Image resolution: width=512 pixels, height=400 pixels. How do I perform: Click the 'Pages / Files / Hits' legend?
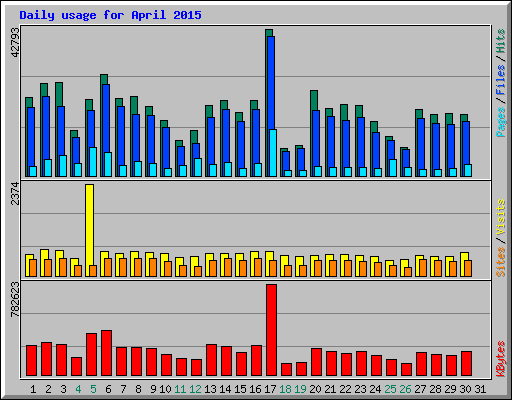pyautogui.click(x=501, y=83)
